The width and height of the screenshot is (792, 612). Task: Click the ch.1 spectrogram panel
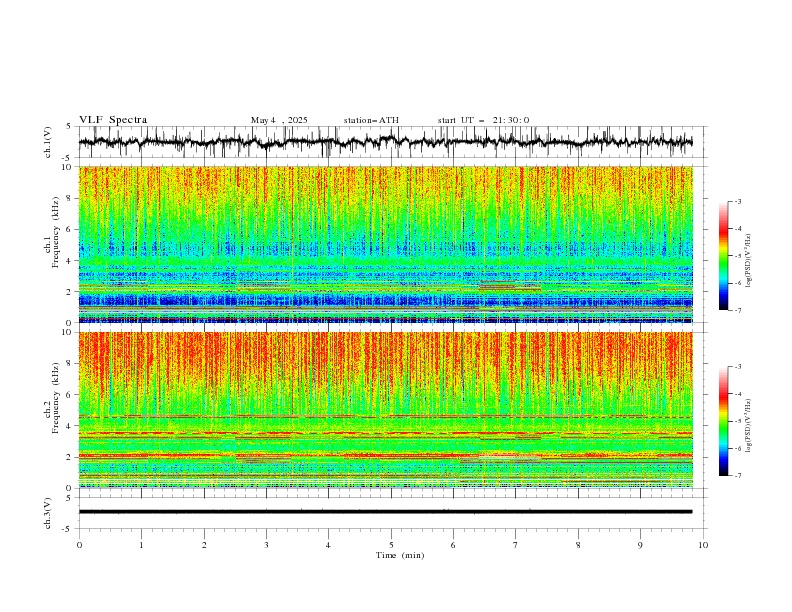385,244
